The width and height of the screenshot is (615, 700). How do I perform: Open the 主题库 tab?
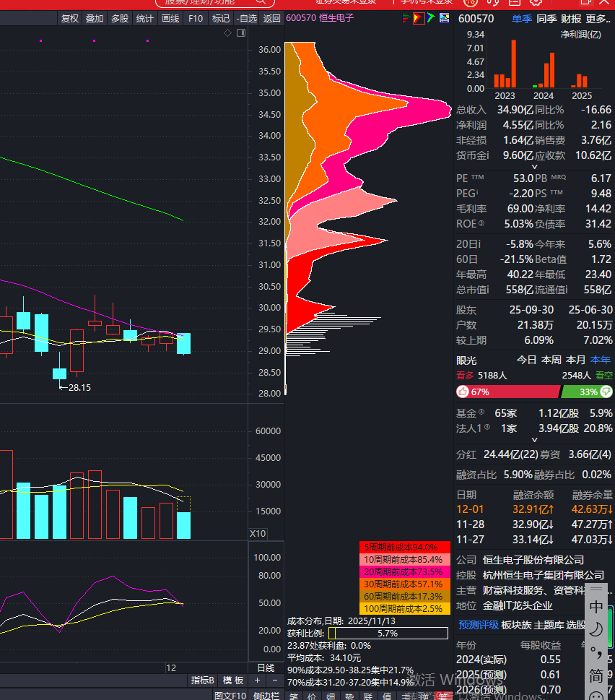point(549,625)
